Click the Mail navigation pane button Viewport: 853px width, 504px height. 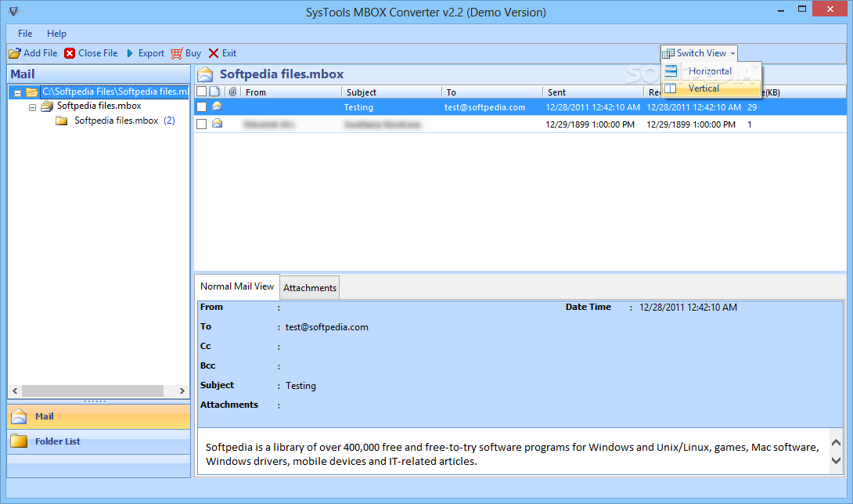point(99,416)
